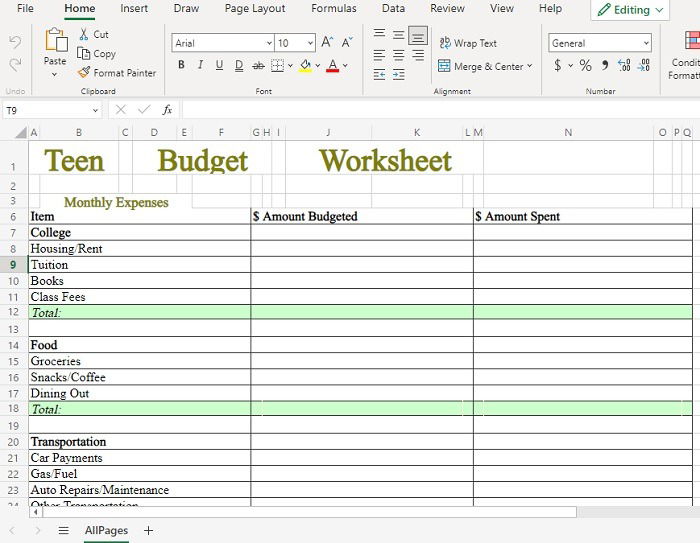
Task: Open the Review tab
Action: click(x=447, y=8)
